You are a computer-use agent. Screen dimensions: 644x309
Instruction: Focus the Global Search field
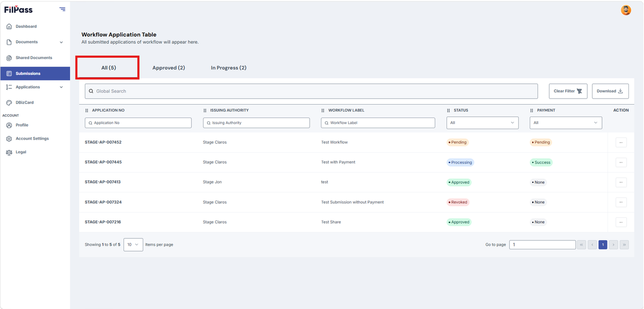tap(311, 91)
